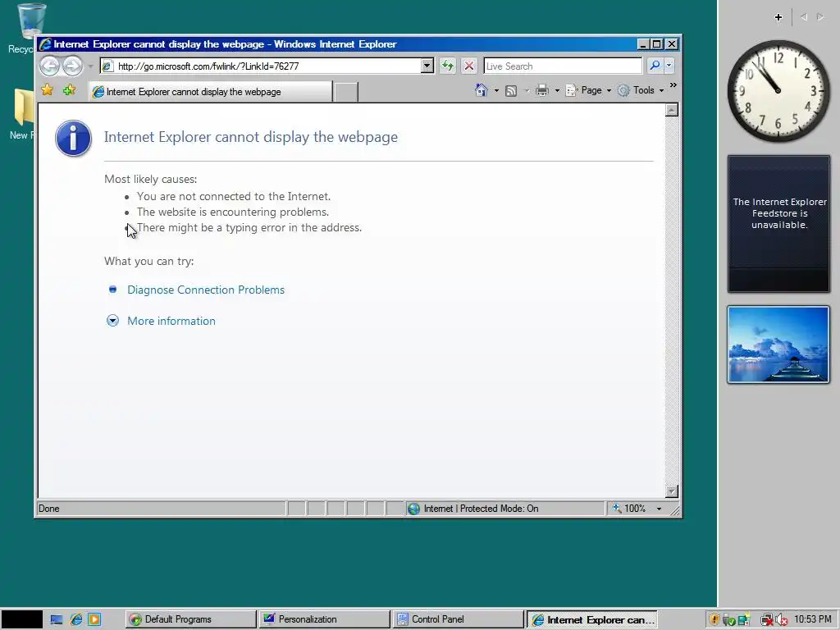Expand the address bar history dropdown
Image resolution: width=840 pixels, height=630 pixels.
pyautogui.click(x=427, y=66)
